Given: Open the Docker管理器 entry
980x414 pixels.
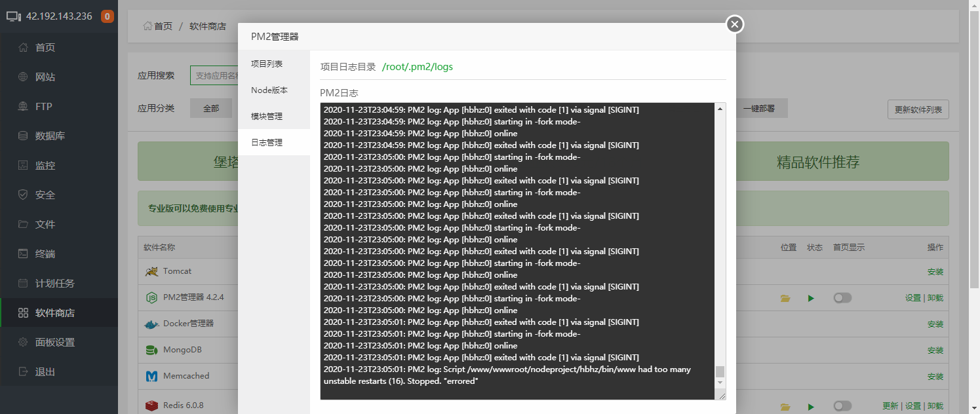Looking at the screenshot, I should [x=188, y=323].
